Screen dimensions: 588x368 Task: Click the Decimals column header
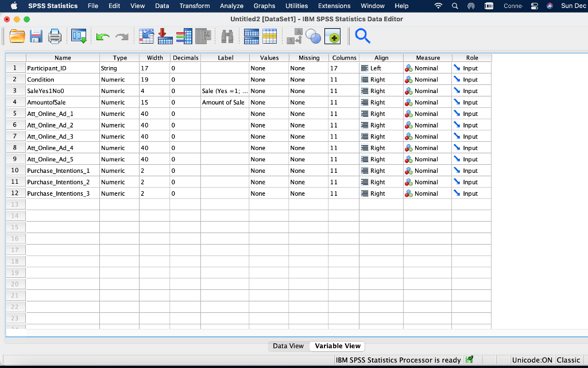pos(185,58)
